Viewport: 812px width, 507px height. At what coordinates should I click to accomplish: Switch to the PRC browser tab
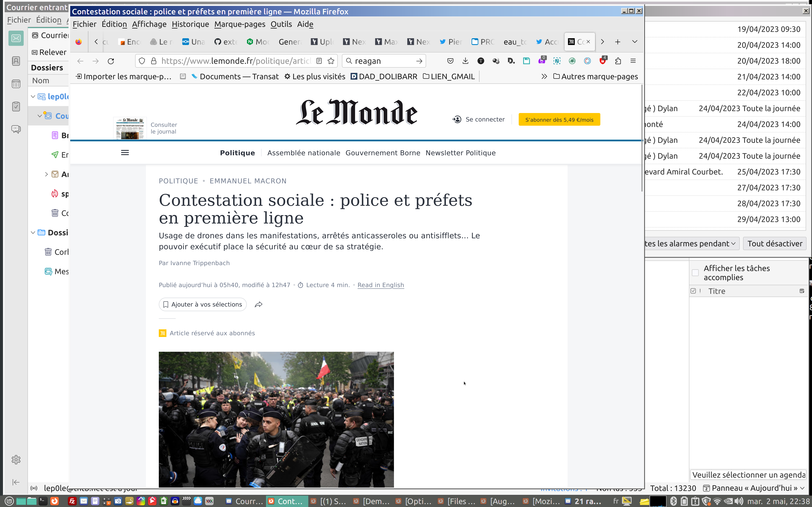483,42
